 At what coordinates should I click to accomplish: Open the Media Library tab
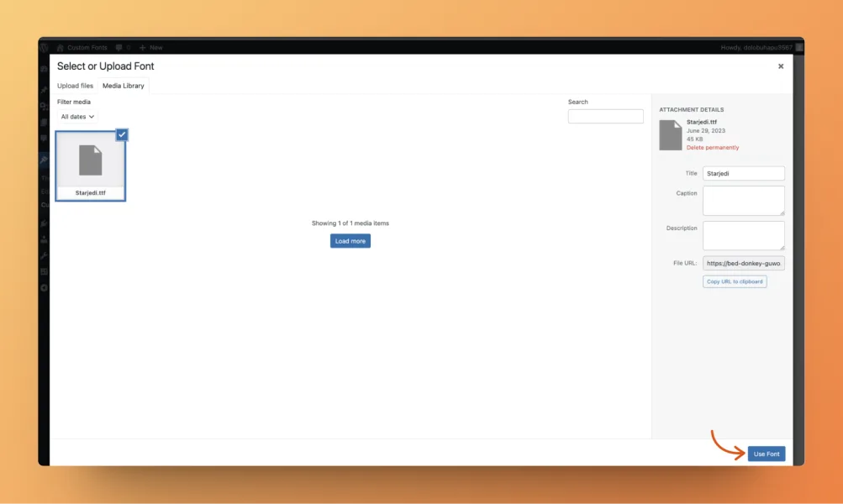(x=123, y=86)
